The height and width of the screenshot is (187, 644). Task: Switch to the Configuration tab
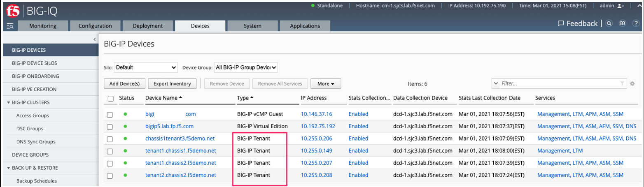pyautogui.click(x=95, y=26)
